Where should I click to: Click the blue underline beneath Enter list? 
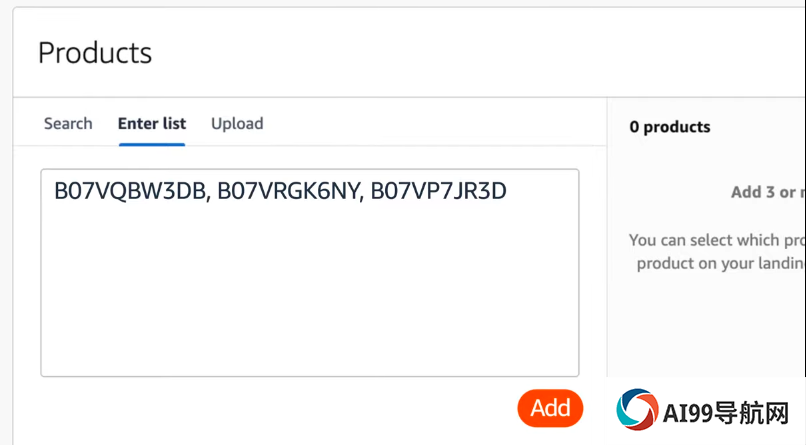pos(152,144)
